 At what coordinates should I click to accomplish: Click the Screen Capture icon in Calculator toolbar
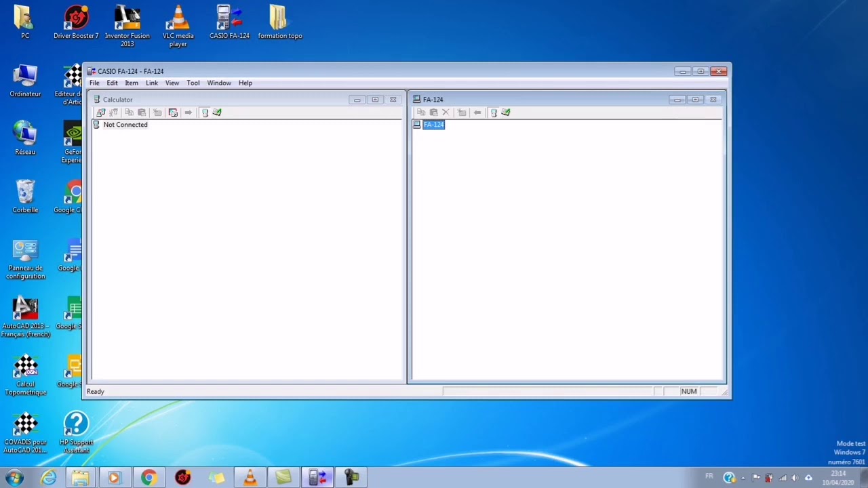pyautogui.click(x=173, y=113)
